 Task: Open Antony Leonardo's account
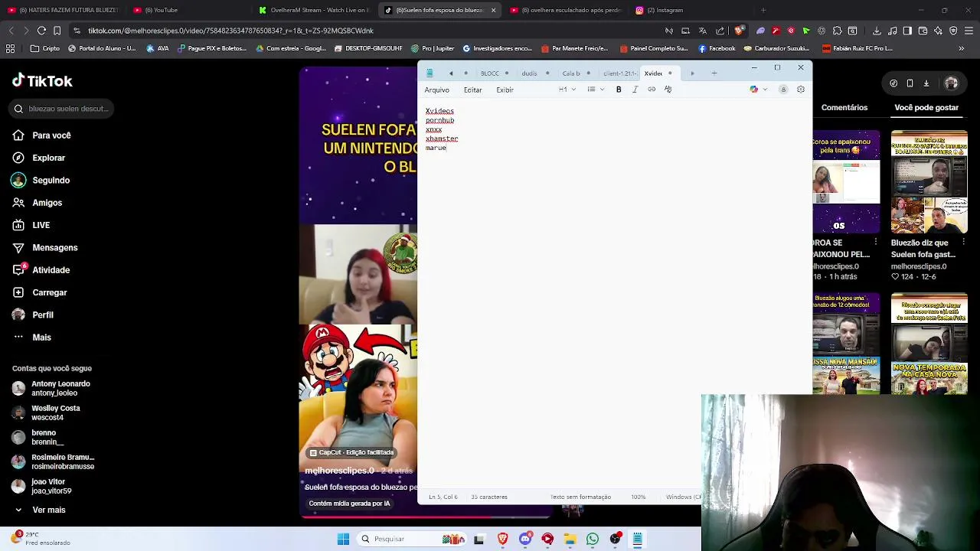coord(52,388)
